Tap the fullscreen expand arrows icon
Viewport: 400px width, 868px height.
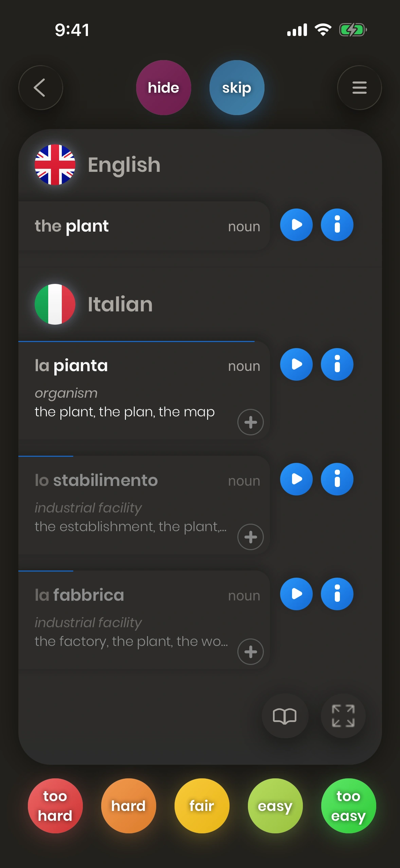pyautogui.click(x=343, y=716)
